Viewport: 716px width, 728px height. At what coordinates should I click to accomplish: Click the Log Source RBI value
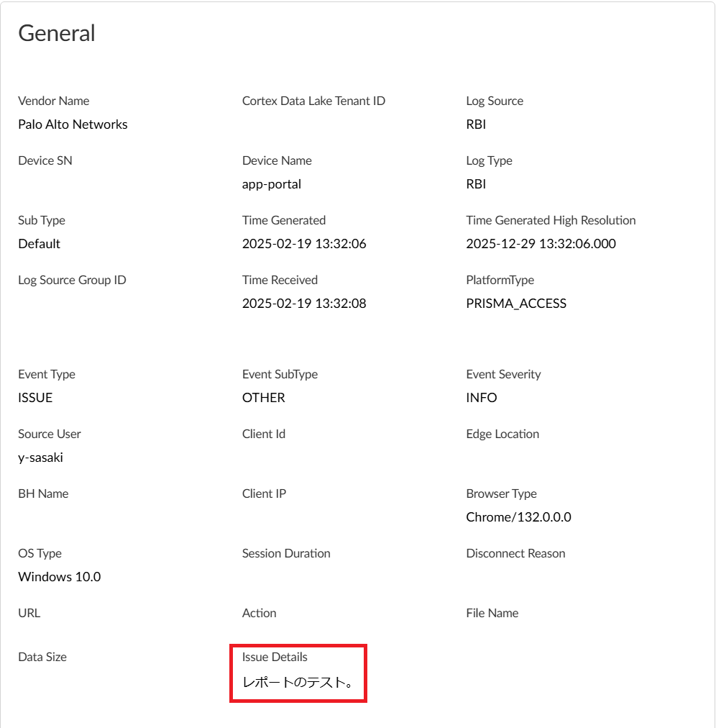click(x=476, y=124)
